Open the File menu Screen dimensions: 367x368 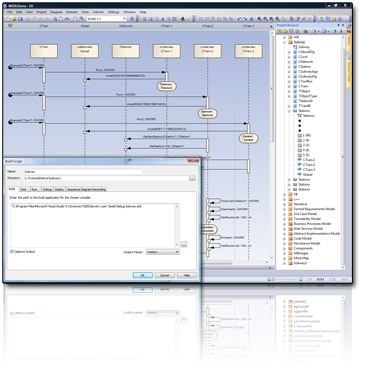pyautogui.click(x=10, y=12)
